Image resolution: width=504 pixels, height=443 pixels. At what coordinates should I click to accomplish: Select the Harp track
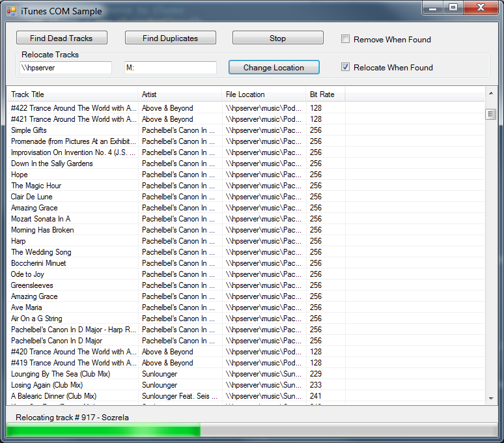click(245, 241)
